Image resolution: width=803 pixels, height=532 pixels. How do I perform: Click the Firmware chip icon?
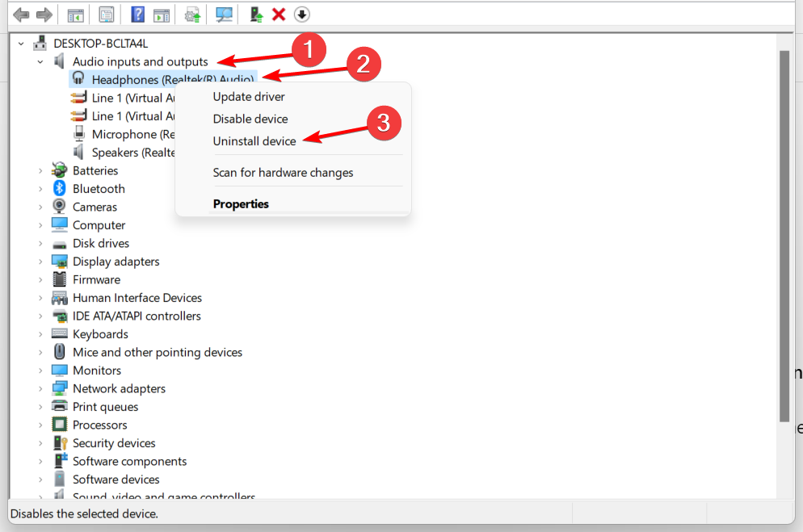60,279
